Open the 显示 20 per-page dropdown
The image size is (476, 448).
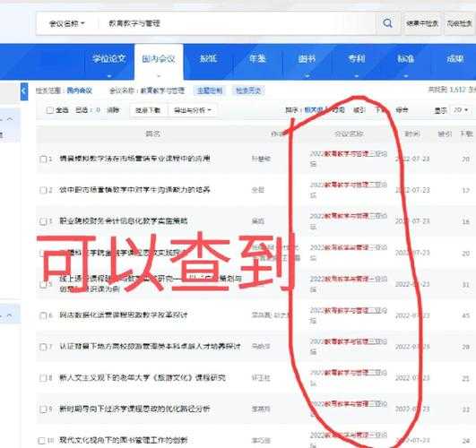pos(461,110)
